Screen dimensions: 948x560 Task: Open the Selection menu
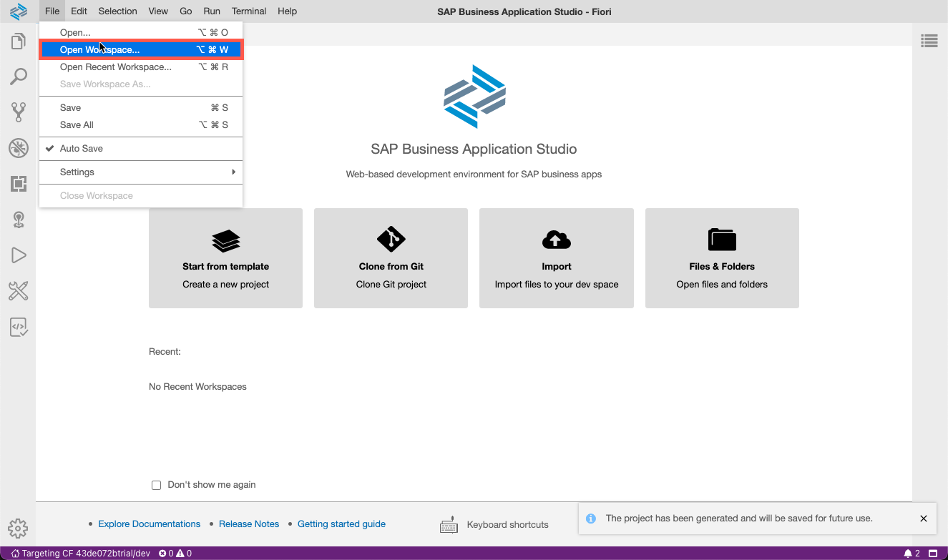coord(117,11)
